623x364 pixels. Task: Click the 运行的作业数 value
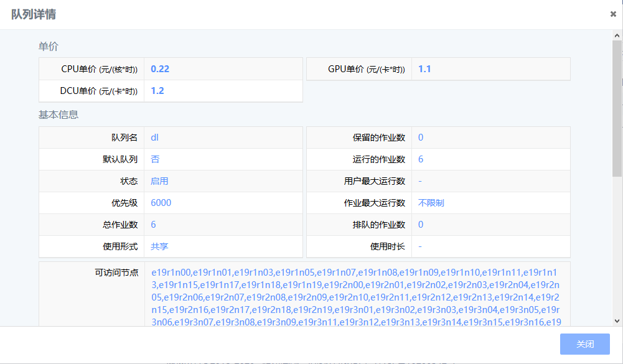pos(421,159)
